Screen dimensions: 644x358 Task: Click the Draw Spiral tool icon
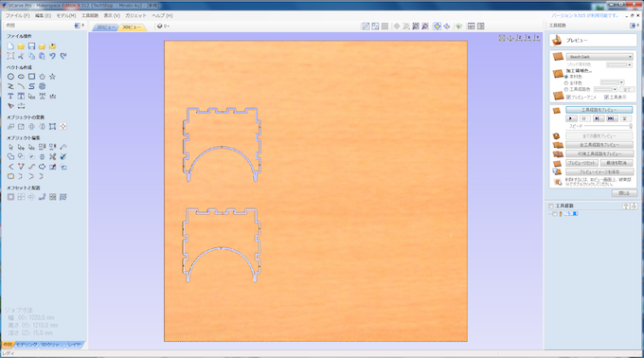pyautogui.click(x=42, y=86)
